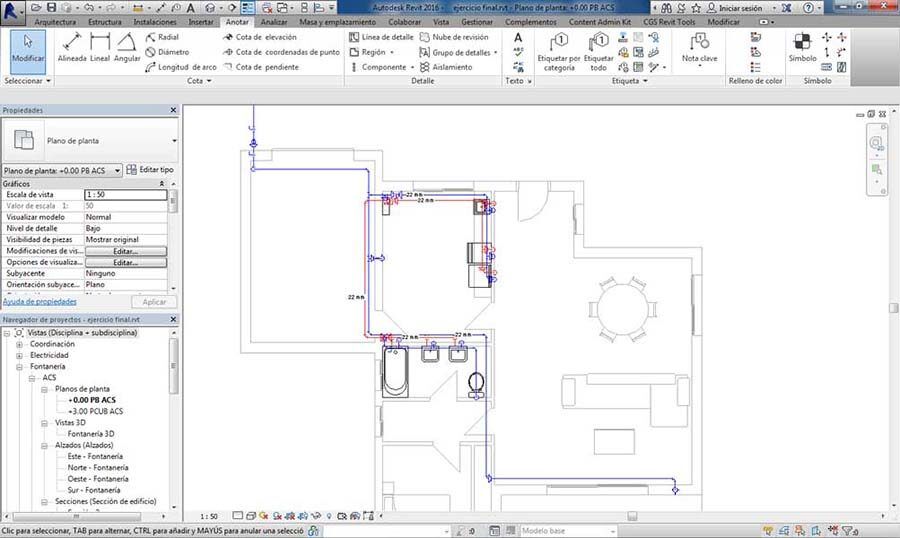Viewport: 900px width, 538px height.
Task: Click the Etiquetar todo tool
Action: pos(598,52)
